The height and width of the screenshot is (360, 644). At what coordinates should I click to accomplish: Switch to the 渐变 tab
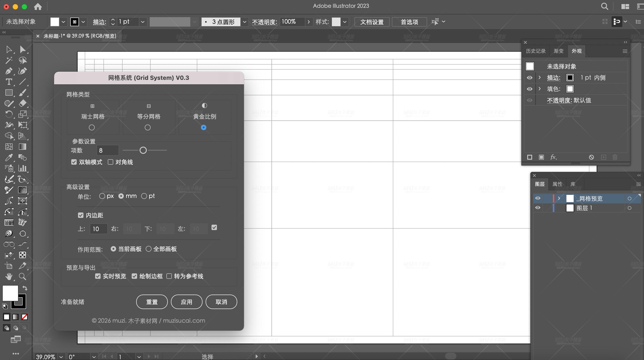click(559, 51)
